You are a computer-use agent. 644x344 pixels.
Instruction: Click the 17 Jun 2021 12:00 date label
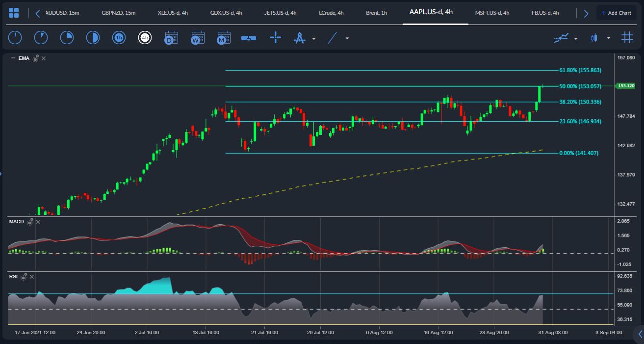[x=35, y=332]
